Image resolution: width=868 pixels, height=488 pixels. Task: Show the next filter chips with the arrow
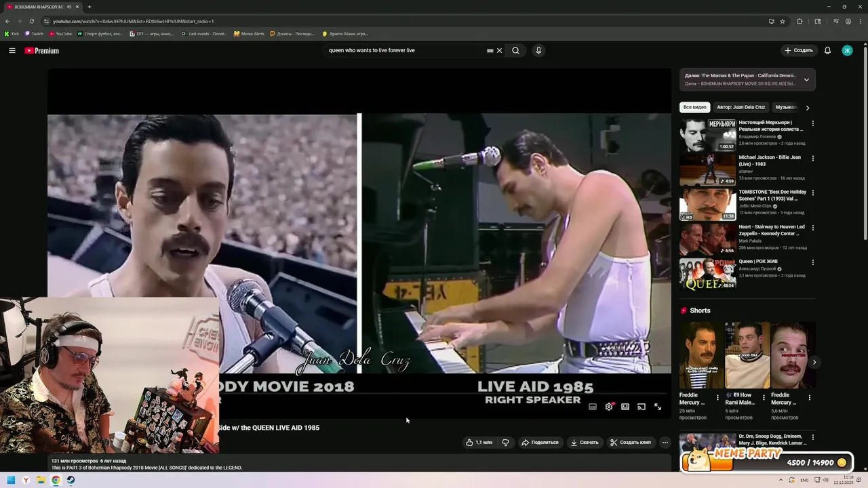click(808, 108)
